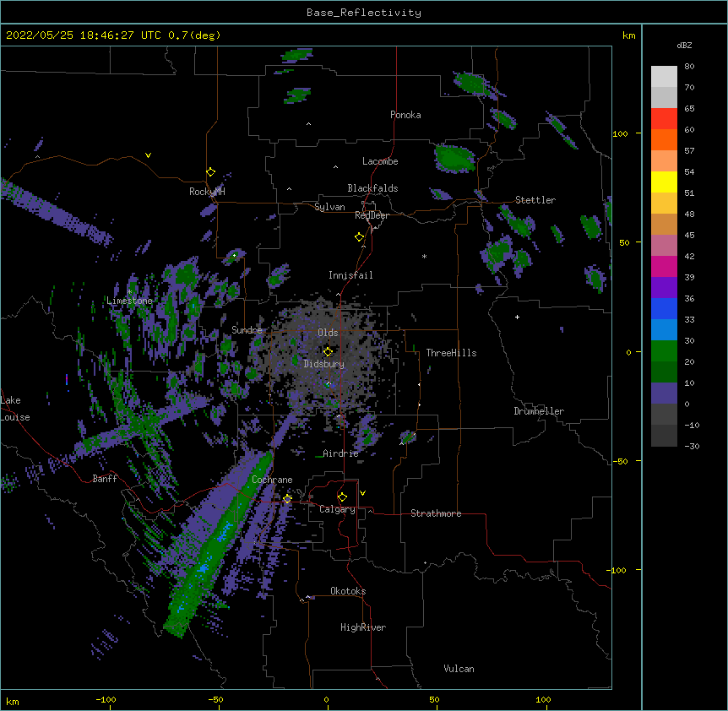Click the dBZ legend heading
The width and height of the screenshot is (728, 711).
(684, 46)
